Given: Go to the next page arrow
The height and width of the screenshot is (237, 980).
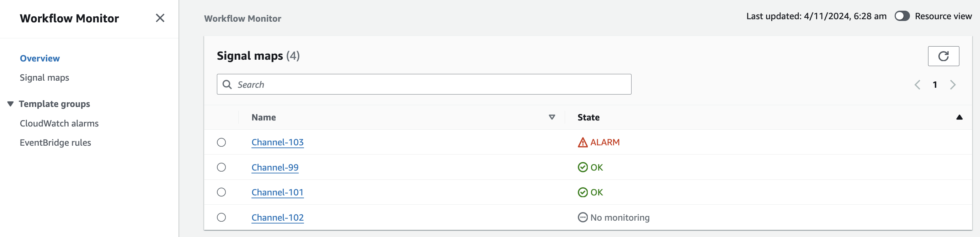Looking at the screenshot, I should point(953,85).
